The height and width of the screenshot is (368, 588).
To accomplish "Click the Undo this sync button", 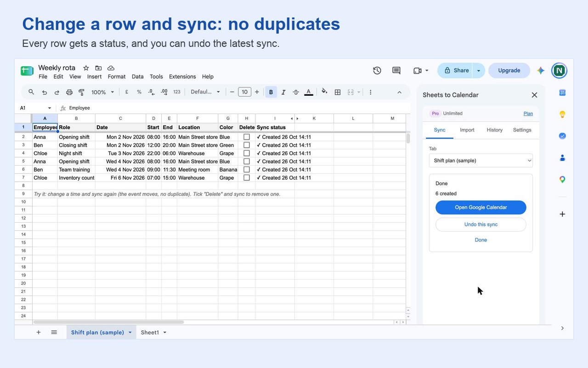I will point(481,224).
